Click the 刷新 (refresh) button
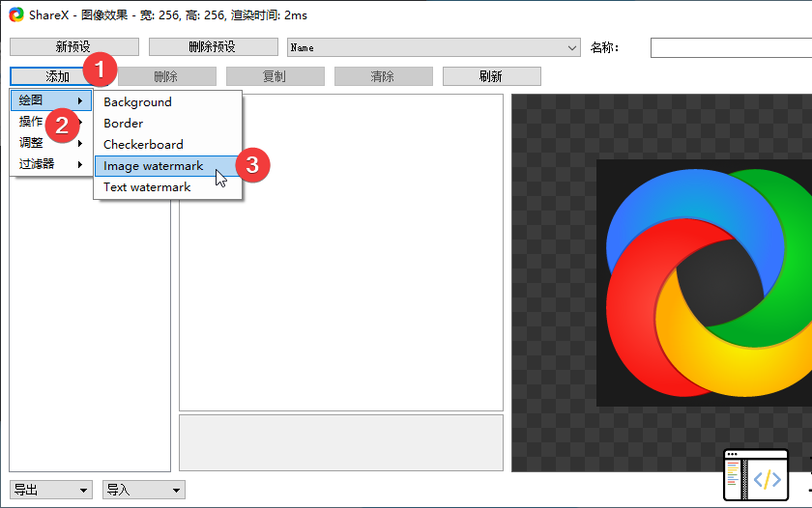812x508 pixels. pos(491,76)
